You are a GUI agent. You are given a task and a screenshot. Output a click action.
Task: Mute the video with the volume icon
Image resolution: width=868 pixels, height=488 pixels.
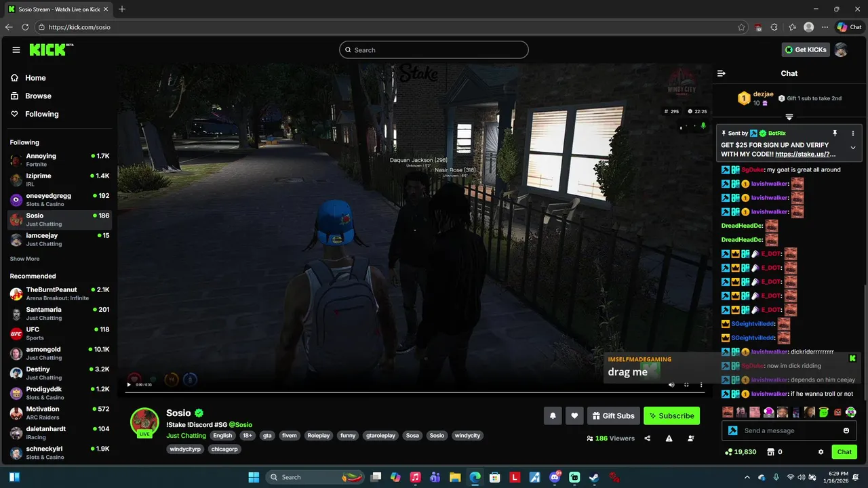coord(671,384)
